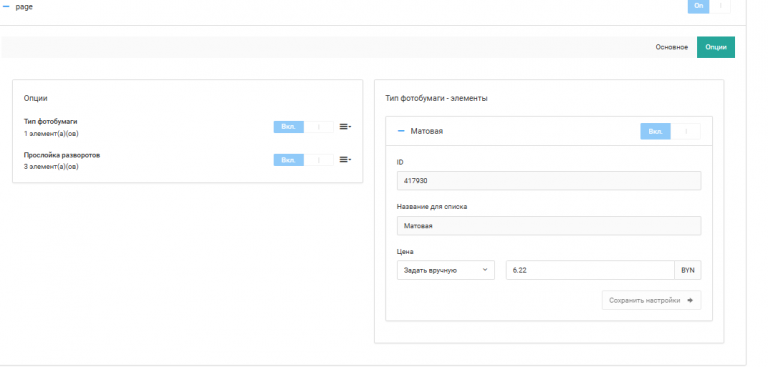Toggle the Матовая element Вкл. switch
This screenshot has height=367, width=768.
tap(670, 131)
